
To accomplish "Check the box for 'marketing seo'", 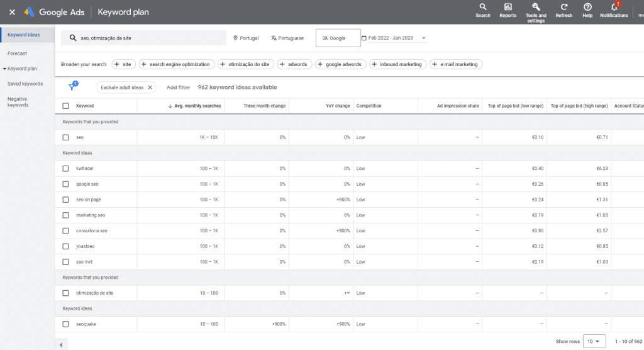I will [65, 215].
